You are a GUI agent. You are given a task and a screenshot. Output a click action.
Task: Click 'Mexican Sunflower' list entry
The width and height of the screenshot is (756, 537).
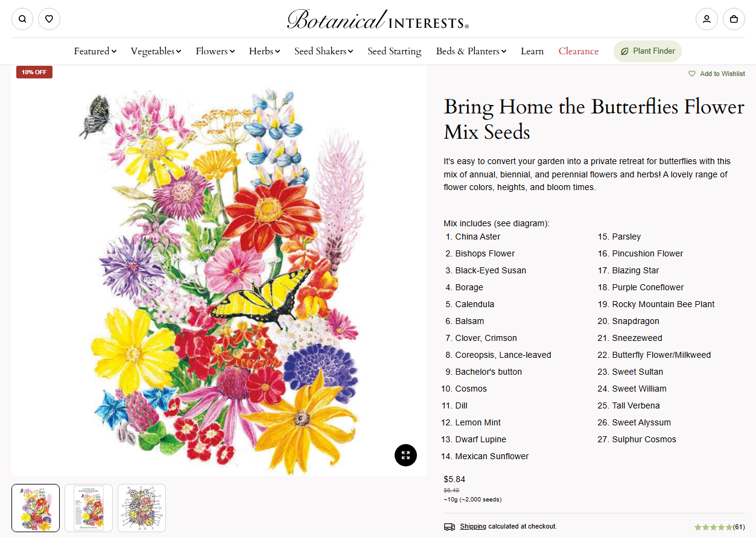pyautogui.click(x=492, y=456)
